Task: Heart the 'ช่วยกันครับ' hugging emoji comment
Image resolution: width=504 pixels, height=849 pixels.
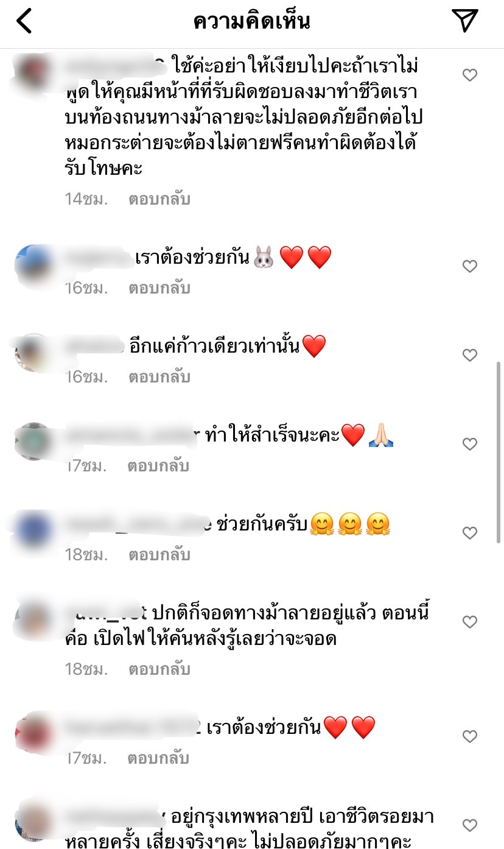Action: click(469, 533)
